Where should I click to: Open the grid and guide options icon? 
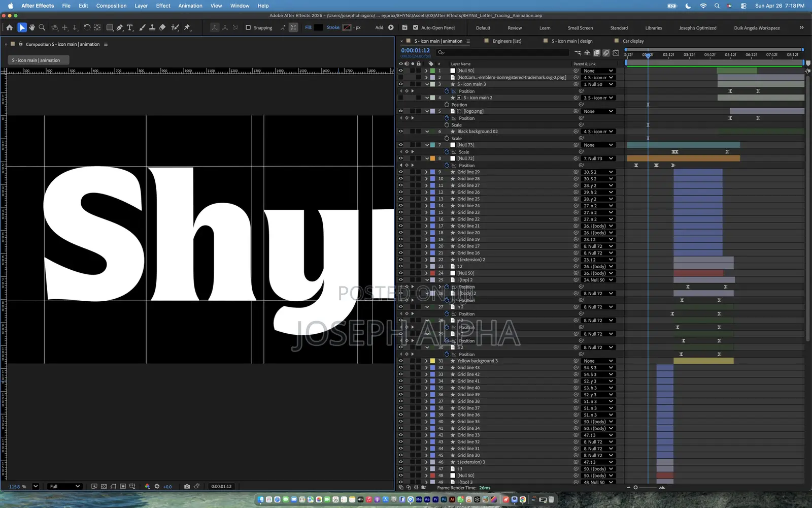(132, 486)
